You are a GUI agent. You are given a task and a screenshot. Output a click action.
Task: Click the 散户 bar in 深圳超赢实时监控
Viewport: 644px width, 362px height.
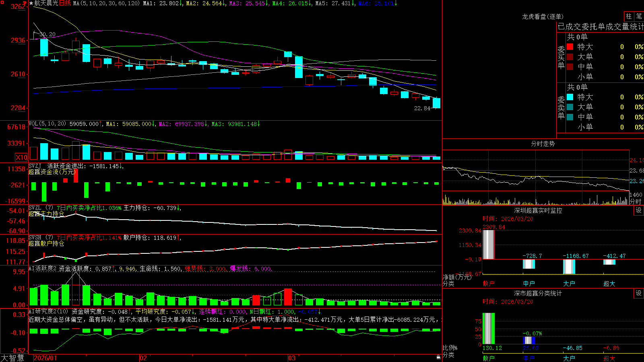[489, 245]
